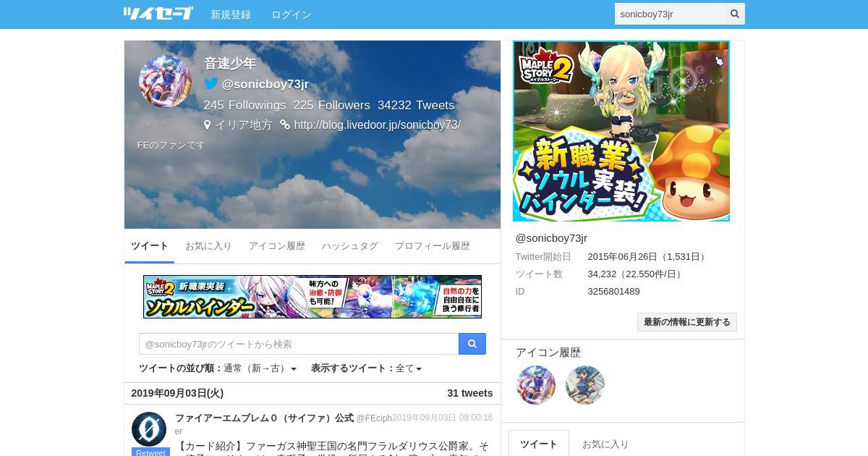Open the MapleStory 2 square advertisement
The height and width of the screenshot is (456, 868).
621,131
